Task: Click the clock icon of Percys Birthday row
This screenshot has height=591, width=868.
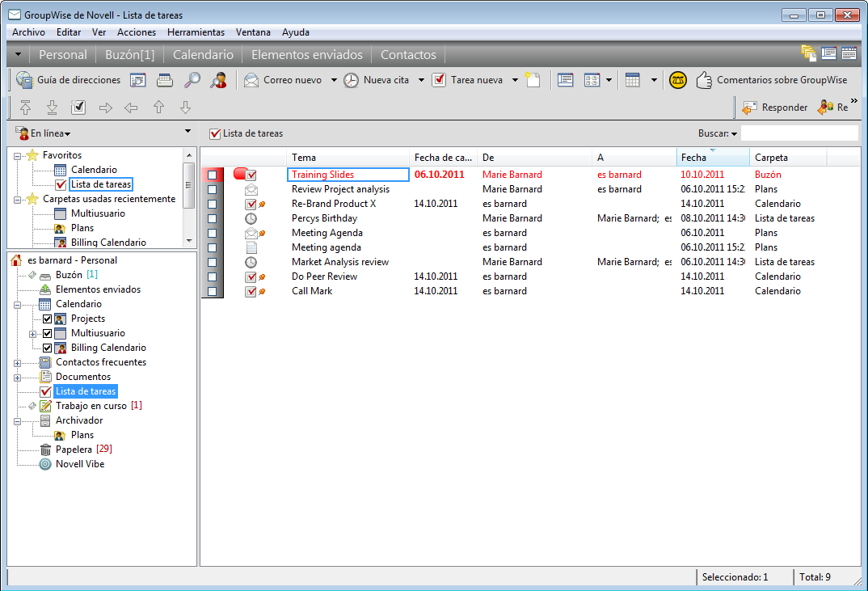Action: (x=251, y=218)
